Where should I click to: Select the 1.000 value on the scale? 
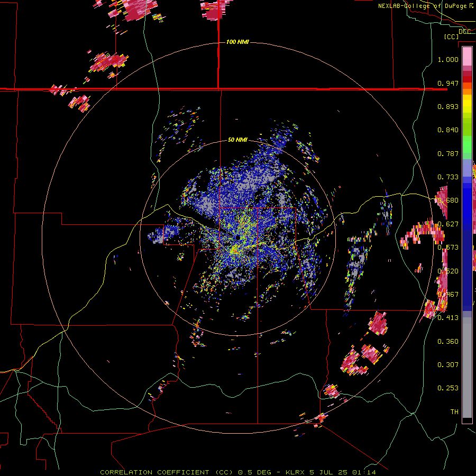tap(448, 59)
